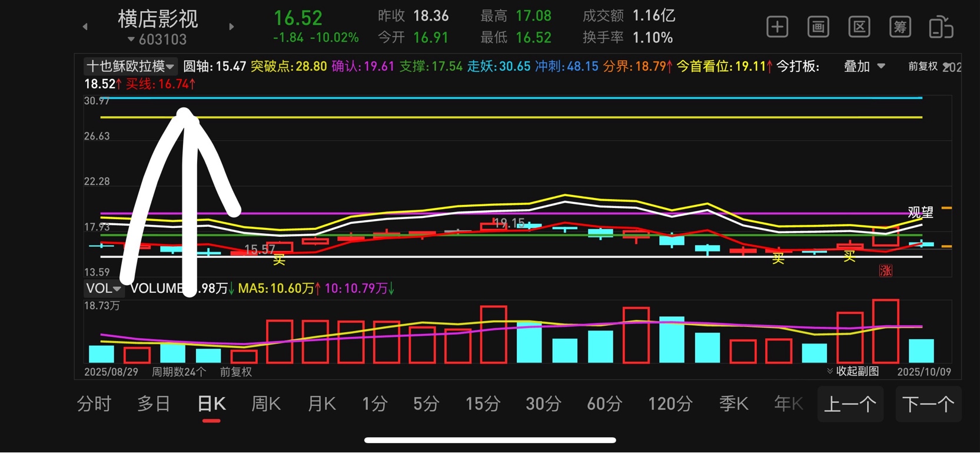Screen dimensions: 980x453
Task: Open 十也稣欧拉模 indicator dropdown
Action: pyautogui.click(x=129, y=66)
